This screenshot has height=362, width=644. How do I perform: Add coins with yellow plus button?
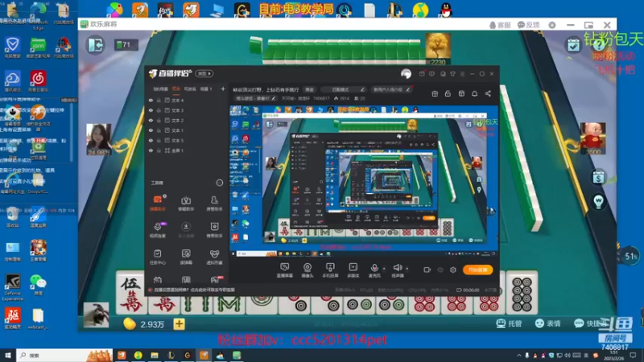[x=179, y=324]
